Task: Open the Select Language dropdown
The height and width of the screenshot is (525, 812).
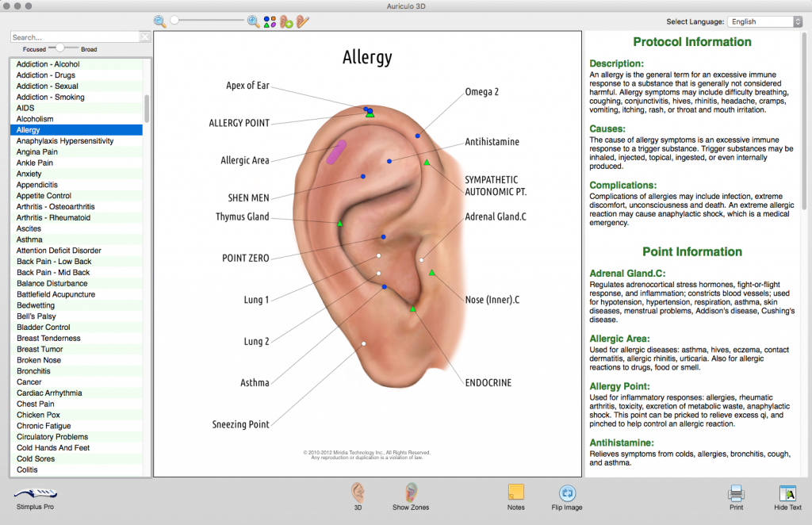Action: point(764,21)
